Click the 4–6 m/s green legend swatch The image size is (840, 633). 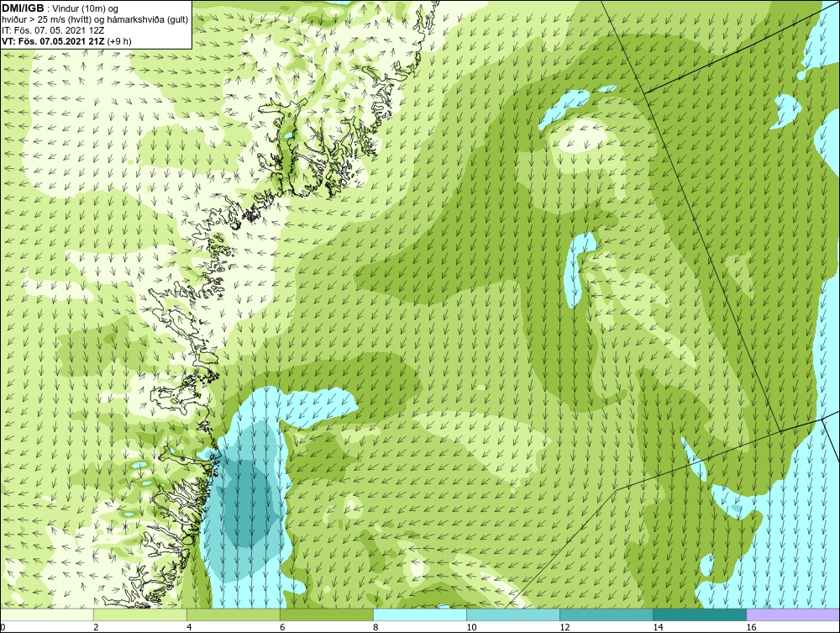(x=233, y=615)
